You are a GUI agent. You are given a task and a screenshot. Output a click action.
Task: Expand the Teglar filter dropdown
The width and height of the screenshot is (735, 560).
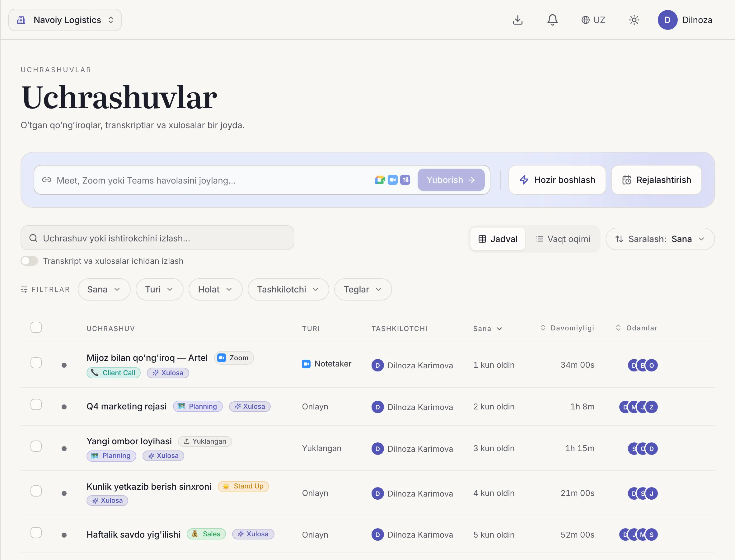363,289
